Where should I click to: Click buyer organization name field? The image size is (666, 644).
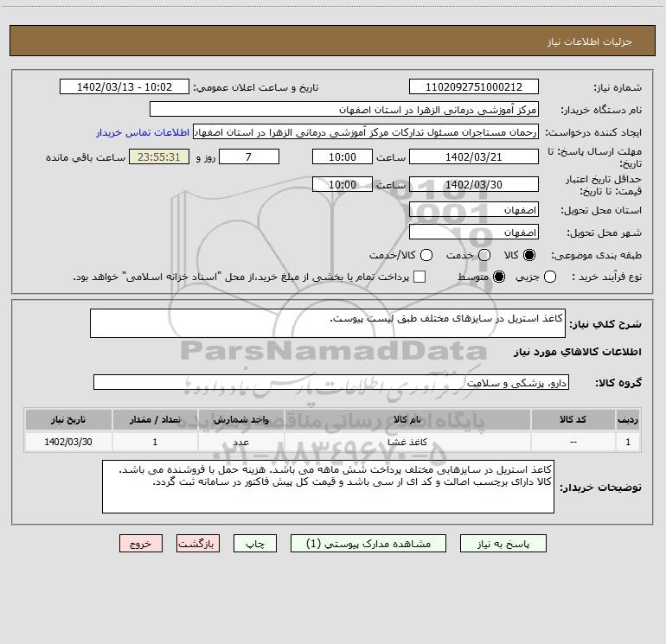[x=344, y=110]
